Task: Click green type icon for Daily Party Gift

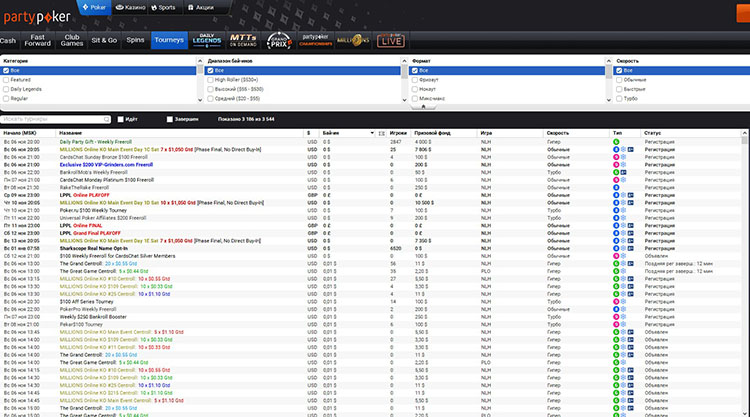Action: (x=616, y=142)
